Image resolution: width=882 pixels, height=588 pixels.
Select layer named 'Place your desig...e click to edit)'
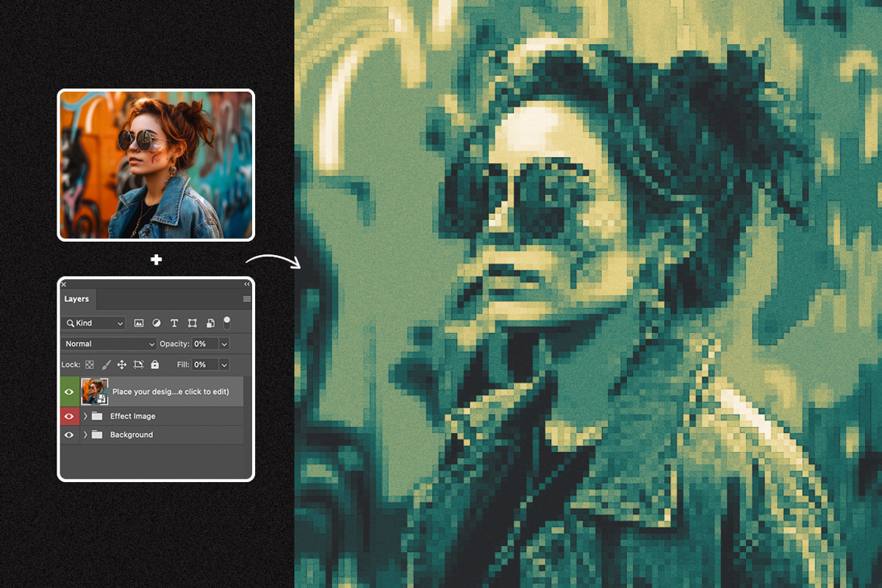[x=171, y=392]
